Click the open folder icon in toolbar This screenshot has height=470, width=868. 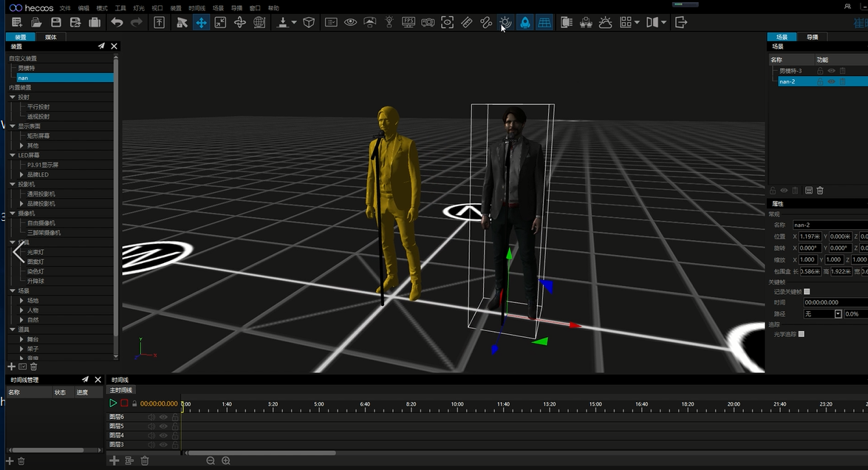coord(36,22)
